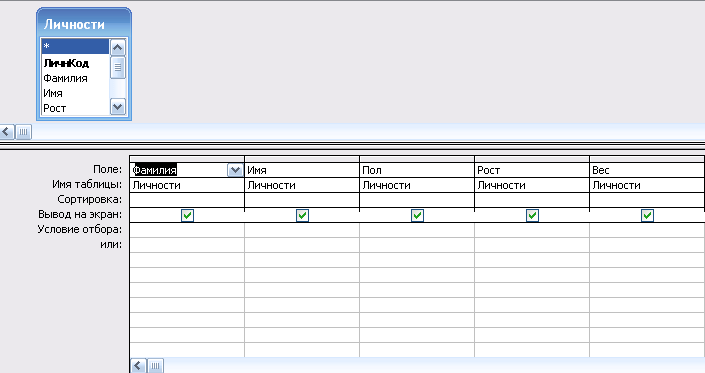
Task: Toggle display checkbox for Имя column
Action: pyautogui.click(x=302, y=215)
